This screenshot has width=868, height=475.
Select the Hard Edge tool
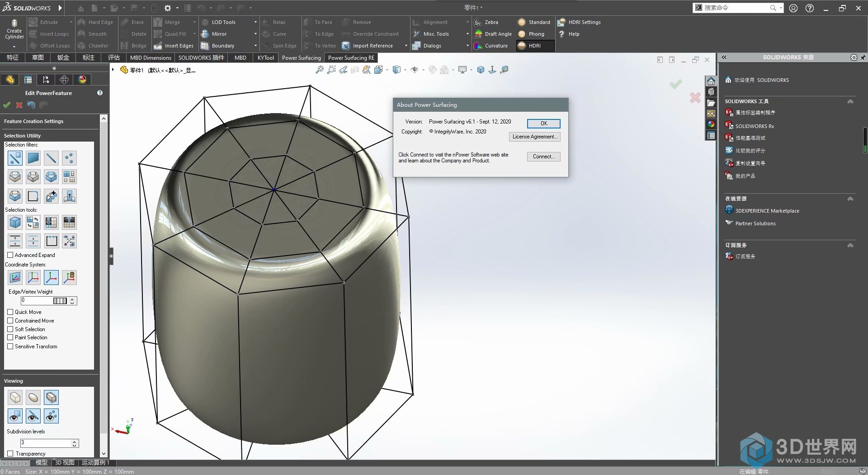click(95, 22)
